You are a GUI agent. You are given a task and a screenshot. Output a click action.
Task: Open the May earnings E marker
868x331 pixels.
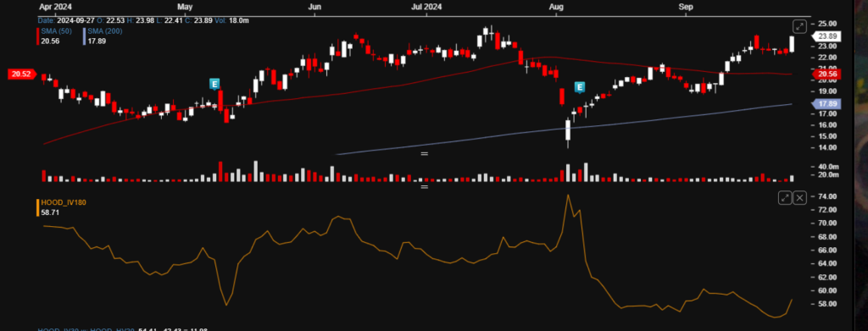tap(214, 84)
